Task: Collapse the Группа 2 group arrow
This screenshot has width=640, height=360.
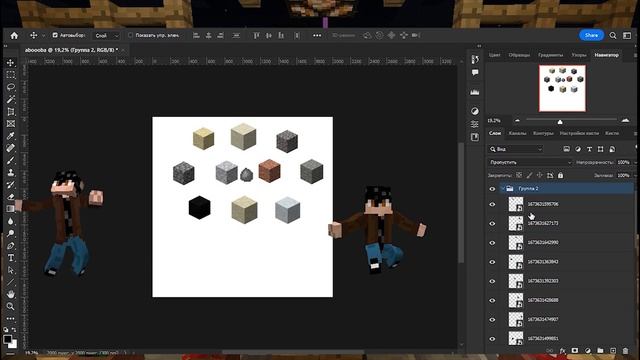Action: click(x=503, y=189)
